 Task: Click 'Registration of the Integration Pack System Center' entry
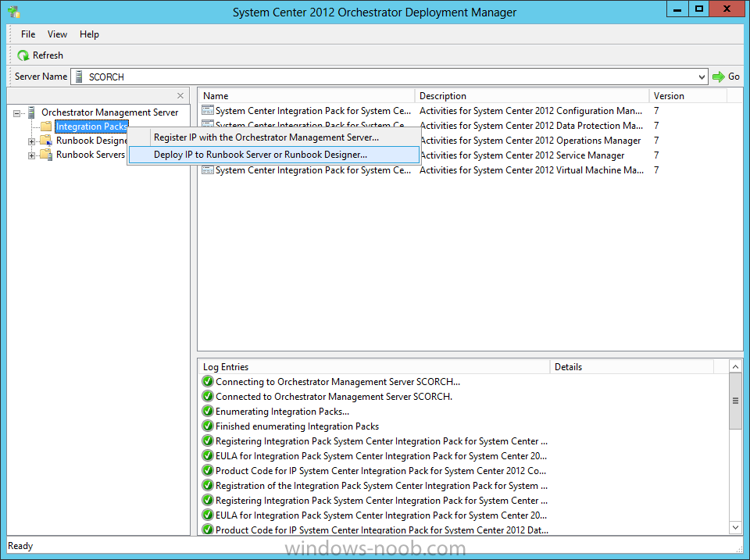pos(382,485)
